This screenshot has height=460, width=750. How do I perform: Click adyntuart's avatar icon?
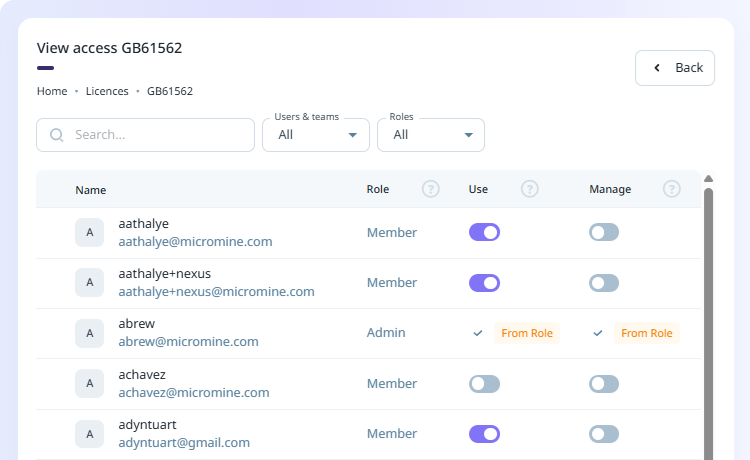tap(90, 434)
